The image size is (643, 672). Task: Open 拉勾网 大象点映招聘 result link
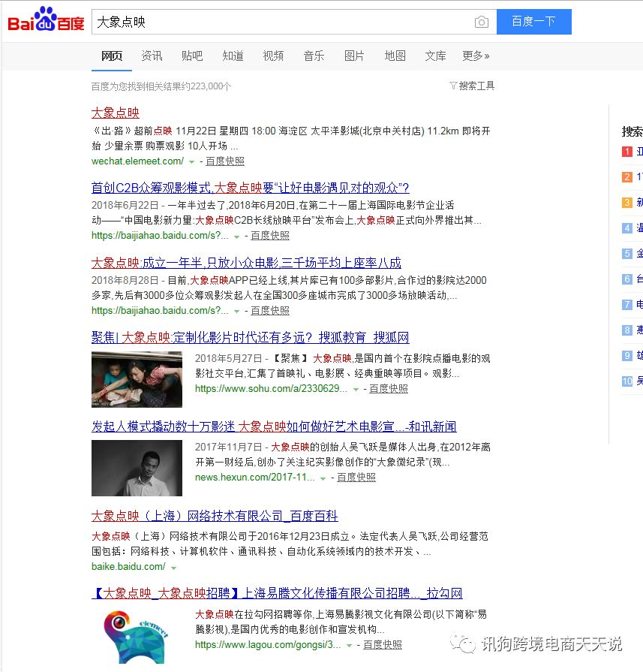[x=277, y=593]
